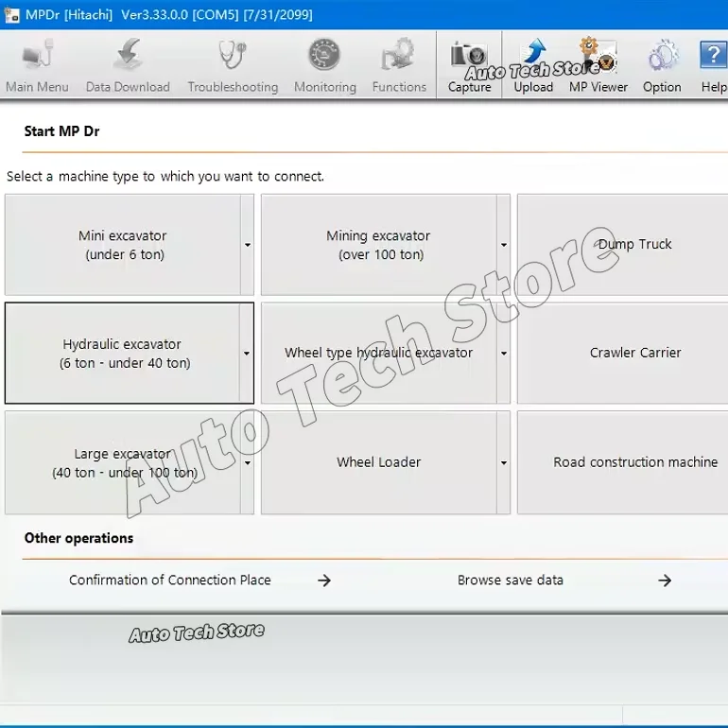Expand the Mining excavator dropdown arrow

504,245
